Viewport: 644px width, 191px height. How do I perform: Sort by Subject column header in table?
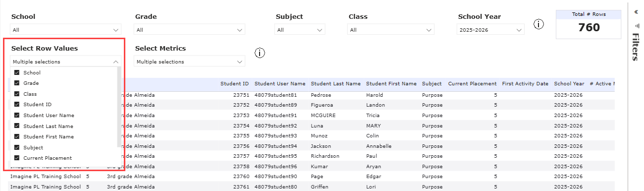coord(432,84)
